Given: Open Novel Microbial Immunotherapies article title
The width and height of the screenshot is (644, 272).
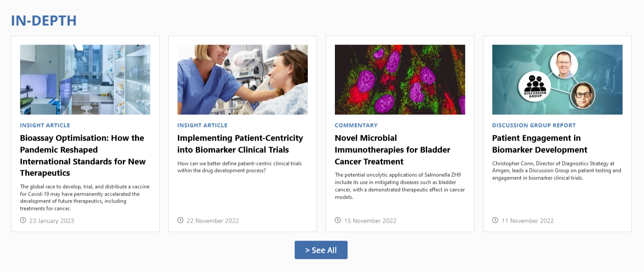Looking at the screenshot, I should 392,150.
